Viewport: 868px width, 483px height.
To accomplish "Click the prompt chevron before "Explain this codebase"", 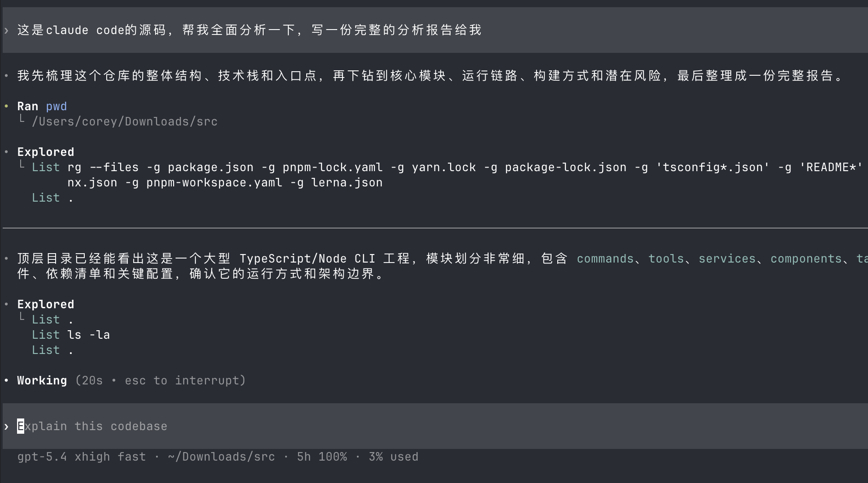I will pyautogui.click(x=6, y=427).
